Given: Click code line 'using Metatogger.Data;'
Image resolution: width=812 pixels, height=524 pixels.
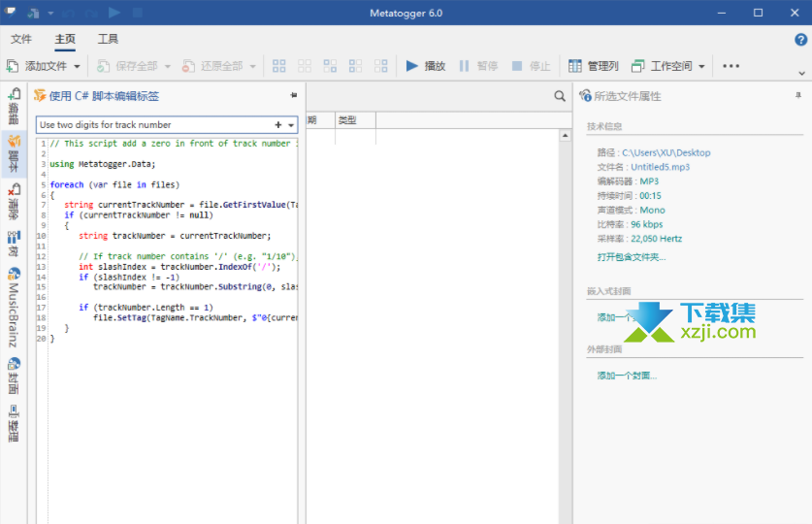Looking at the screenshot, I should click(103, 164).
